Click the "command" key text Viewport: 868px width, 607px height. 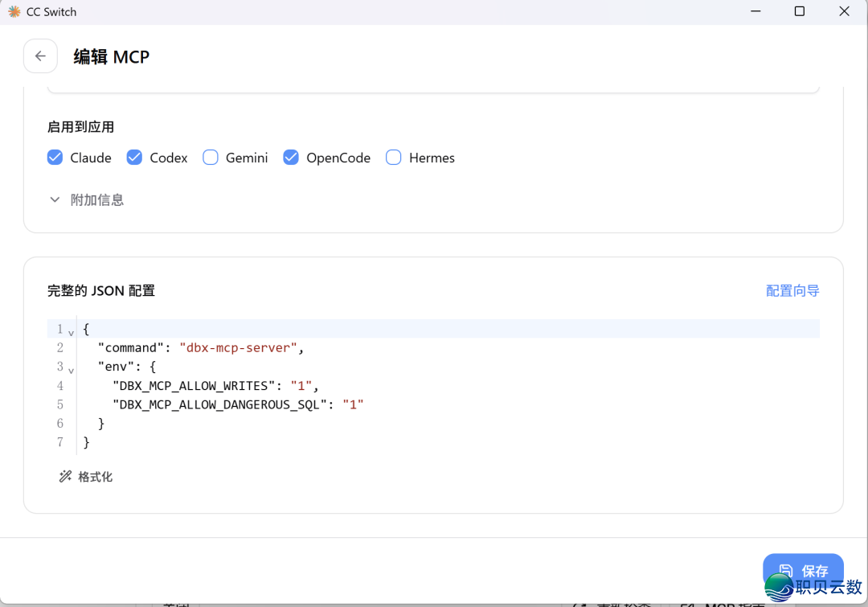(x=131, y=348)
